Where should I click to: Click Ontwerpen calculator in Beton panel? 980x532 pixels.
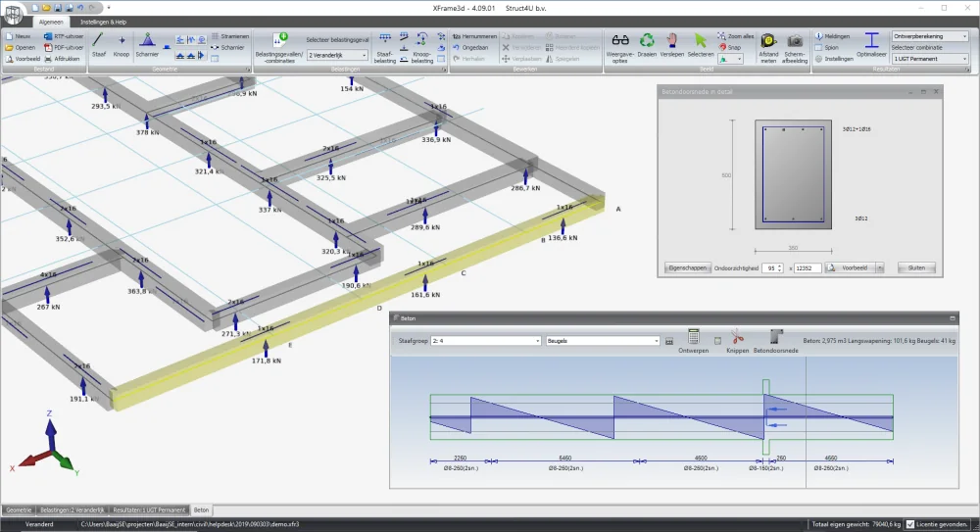coord(693,341)
